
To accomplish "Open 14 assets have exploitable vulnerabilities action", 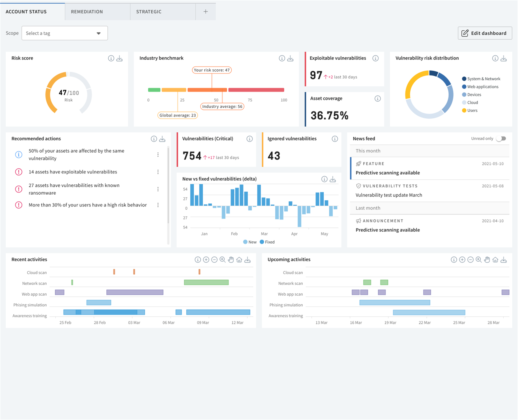I will coord(73,172).
